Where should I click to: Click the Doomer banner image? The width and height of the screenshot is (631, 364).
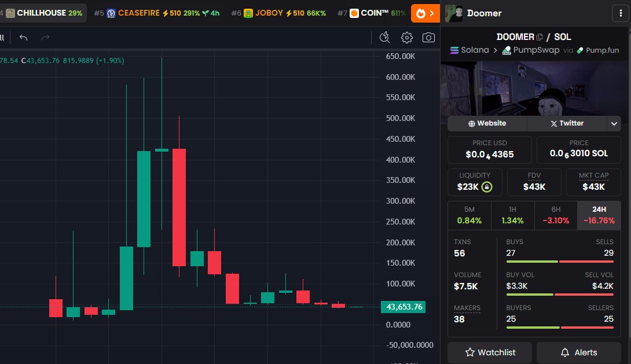(534, 88)
